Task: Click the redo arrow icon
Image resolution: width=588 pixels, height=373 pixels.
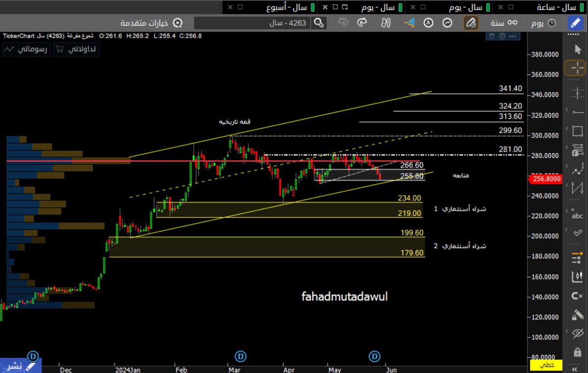Action: [362, 23]
